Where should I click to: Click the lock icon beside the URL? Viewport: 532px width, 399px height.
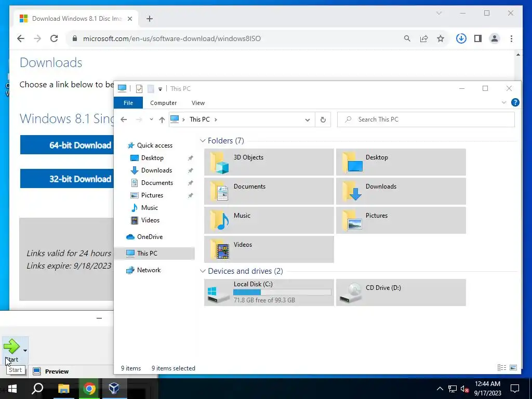click(x=75, y=38)
